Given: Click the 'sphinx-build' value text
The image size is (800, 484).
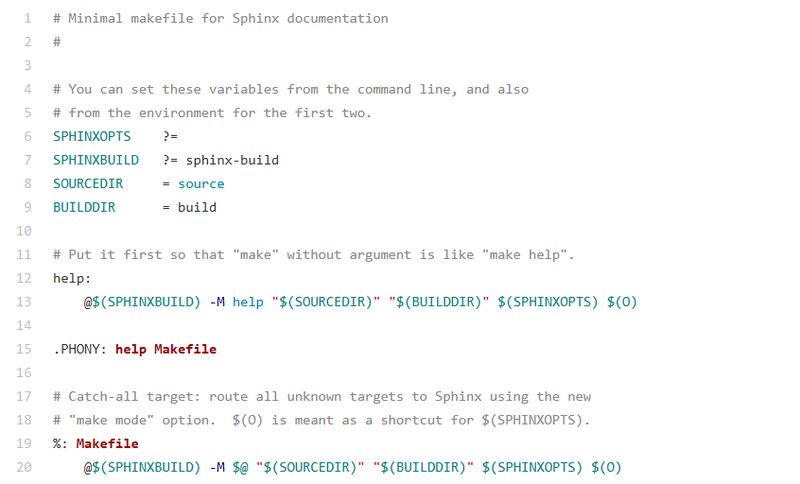Looking at the screenshot, I should pos(232,160).
